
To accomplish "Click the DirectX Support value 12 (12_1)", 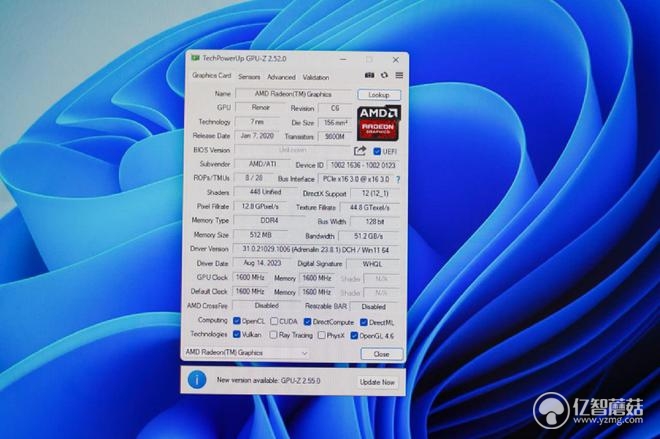I will [x=375, y=193].
